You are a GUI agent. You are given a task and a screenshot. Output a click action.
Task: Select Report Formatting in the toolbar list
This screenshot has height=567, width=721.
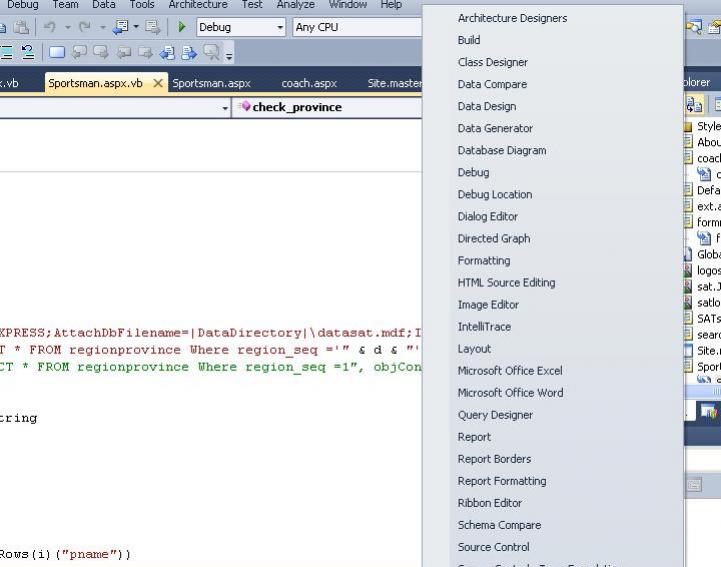[502, 481]
